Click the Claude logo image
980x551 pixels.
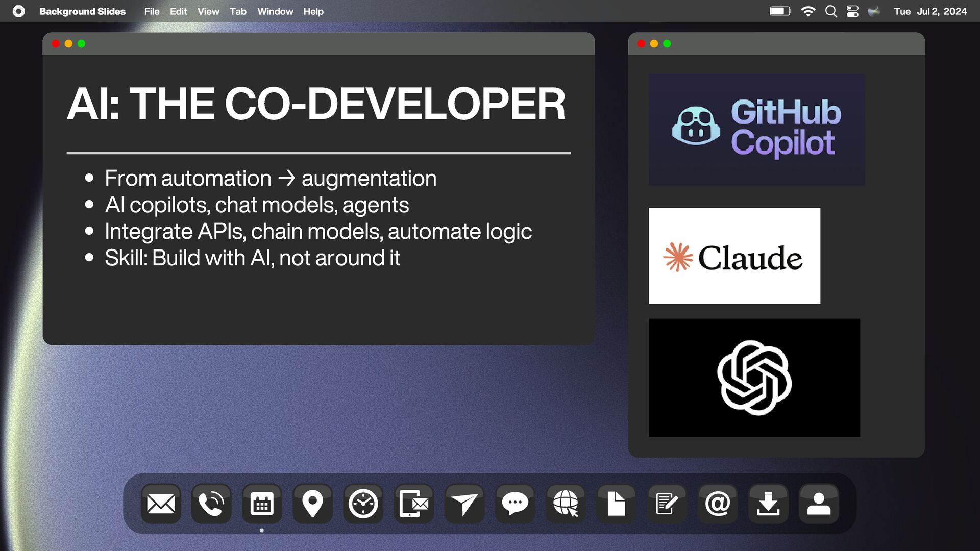(734, 256)
